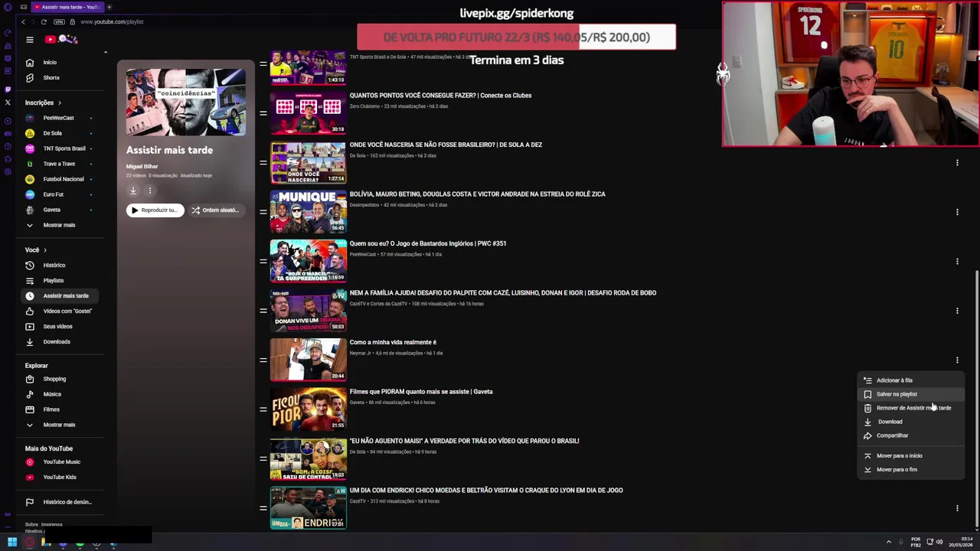Collapse sidebar section with up chevron
980x551 pixels.
click(x=106, y=52)
